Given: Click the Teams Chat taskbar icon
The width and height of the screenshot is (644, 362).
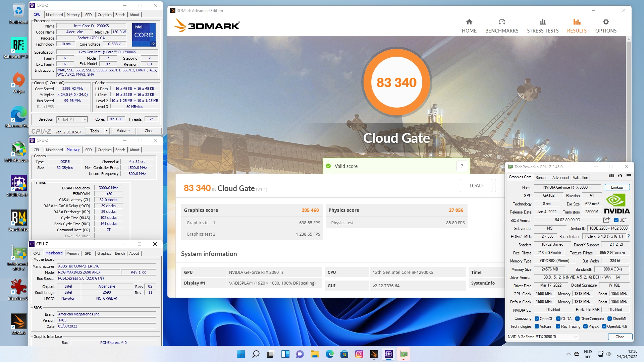Looking at the screenshot, I should [x=300, y=354].
